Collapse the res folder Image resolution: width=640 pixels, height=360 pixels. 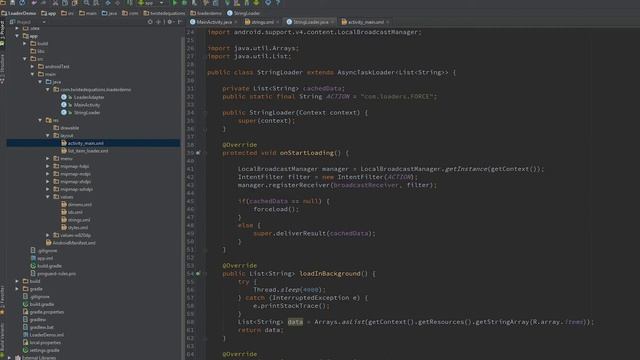(40, 120)
